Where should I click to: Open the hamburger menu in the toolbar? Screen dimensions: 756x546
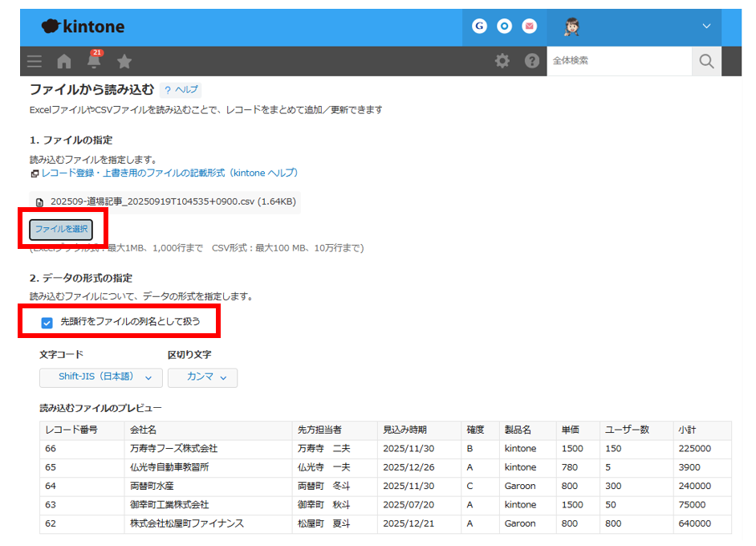(35, 61)
